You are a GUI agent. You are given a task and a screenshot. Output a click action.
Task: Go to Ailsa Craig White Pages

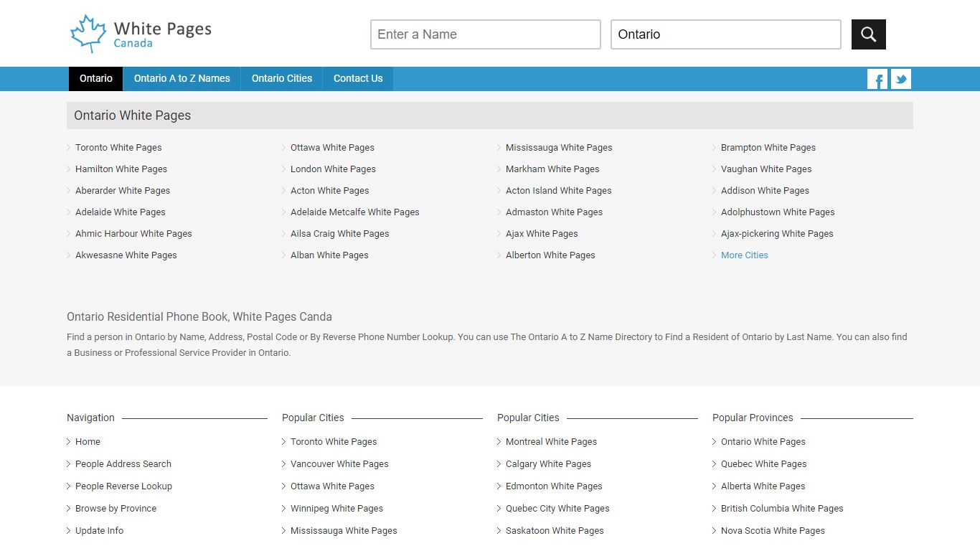tap(340, 234)
